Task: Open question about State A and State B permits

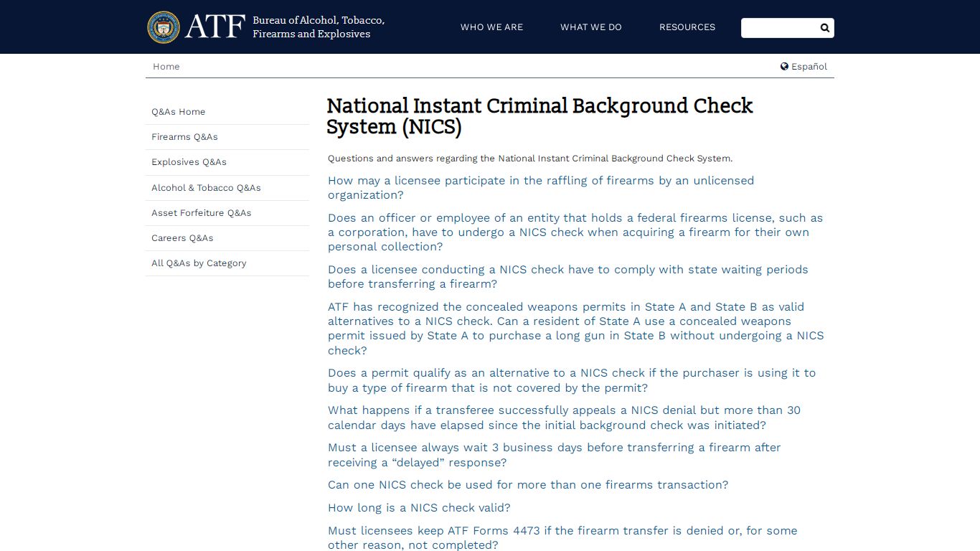Action: point(576,329)
